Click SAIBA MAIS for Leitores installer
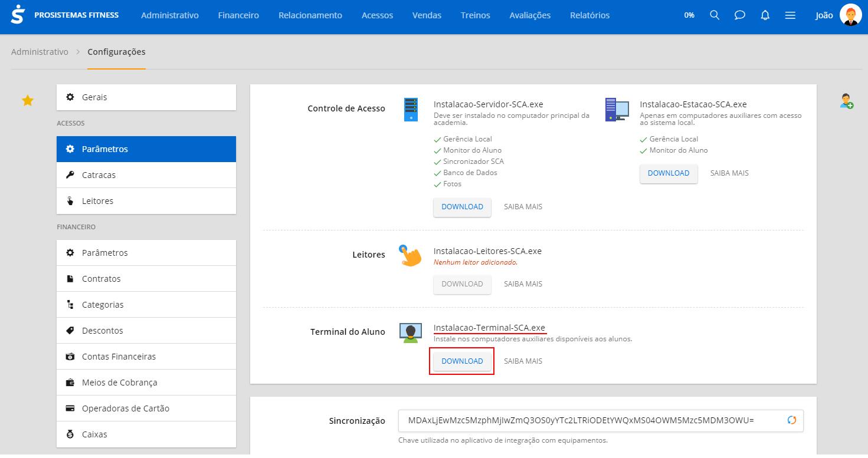 click(523, 284)
